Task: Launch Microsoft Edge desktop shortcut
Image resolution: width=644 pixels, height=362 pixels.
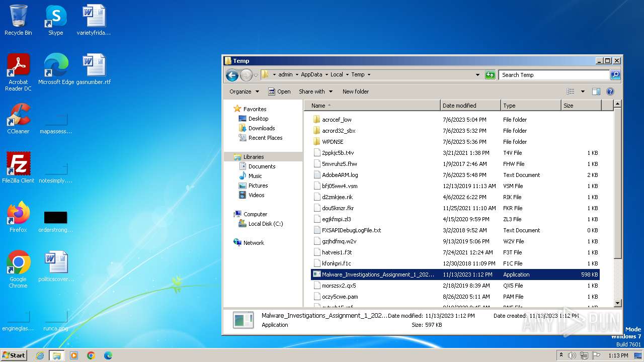Action: (56, 69)
